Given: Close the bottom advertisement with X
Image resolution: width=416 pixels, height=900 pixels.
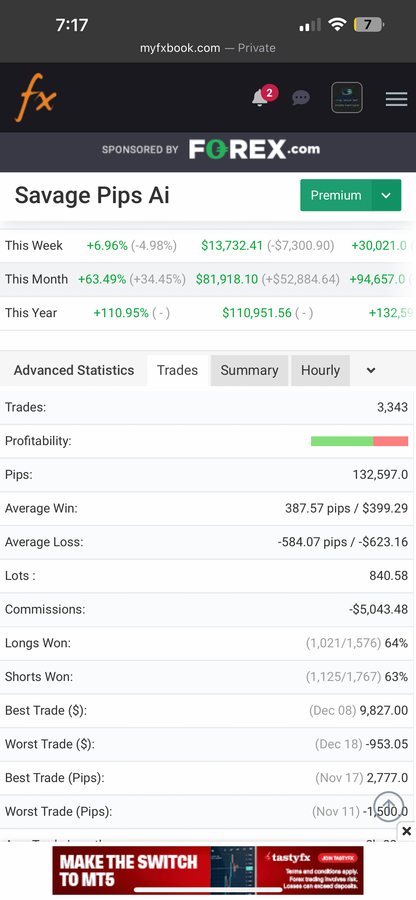Looking at the screenshot, I should pos(406,831).
